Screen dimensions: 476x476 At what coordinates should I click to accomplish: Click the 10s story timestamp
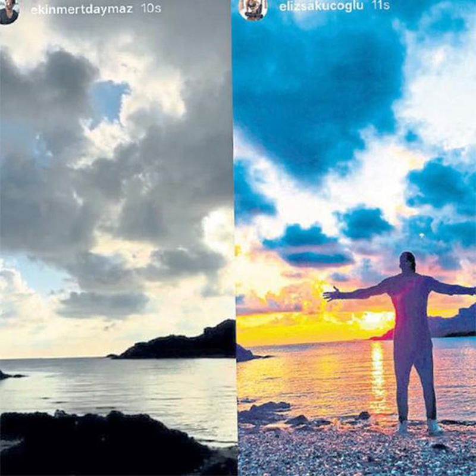point(151,8)
